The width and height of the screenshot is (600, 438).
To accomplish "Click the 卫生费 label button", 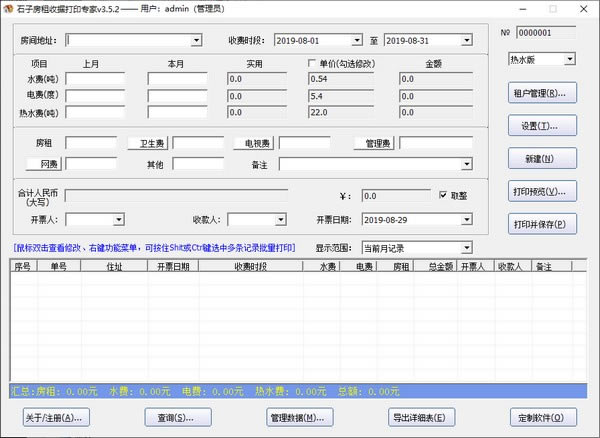I will coord(153,143).
